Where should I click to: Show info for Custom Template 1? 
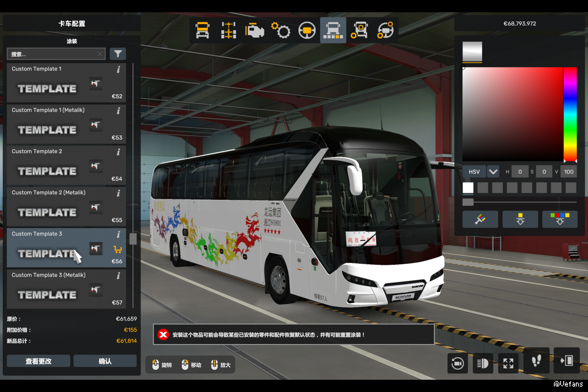coord(118,70)
